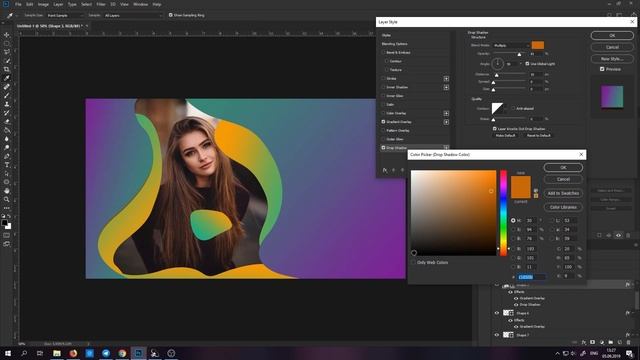Image resolution: width=640 pixels, height=360 pixels.
Task: Toggle Layer Knocks Out Drop Shadow
Action: click(x=495, y=129)
